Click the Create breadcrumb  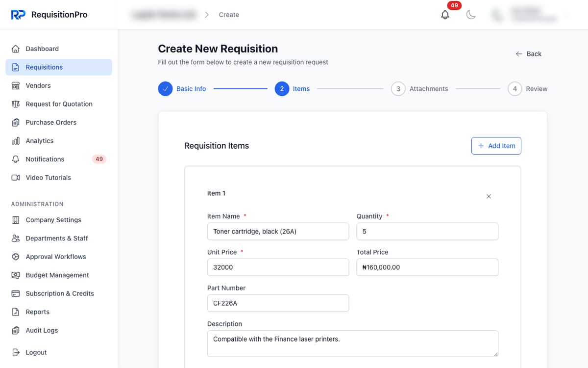(229, 15)
